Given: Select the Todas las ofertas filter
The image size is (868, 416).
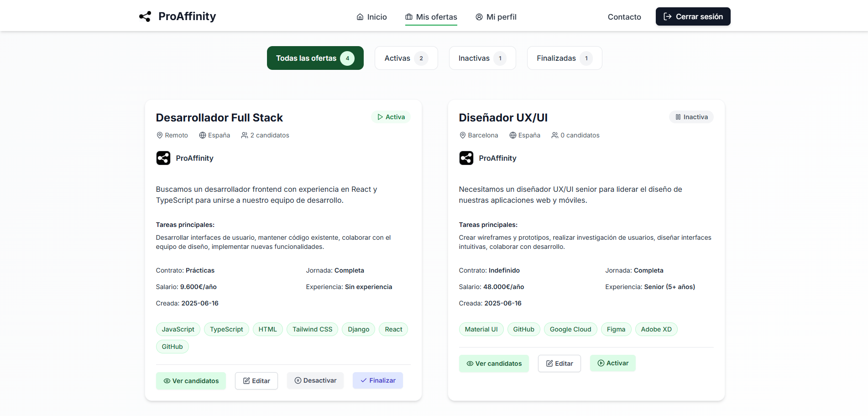Looking at the screenshot, I should (315, 58).
